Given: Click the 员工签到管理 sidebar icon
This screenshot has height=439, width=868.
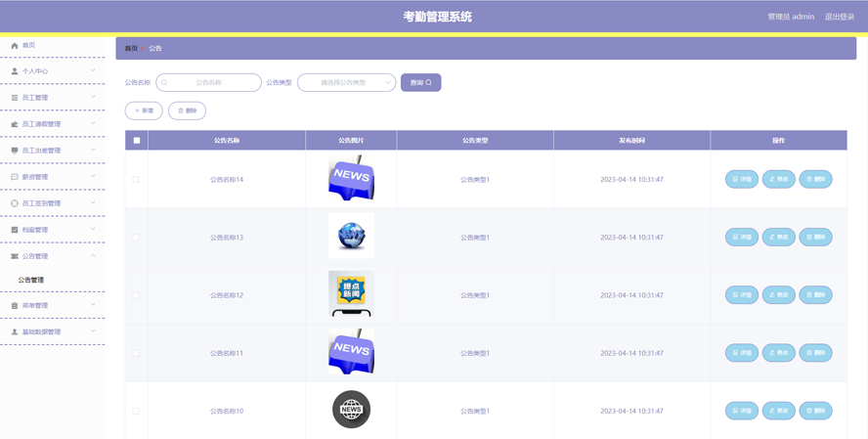Looking at the screenshot, I should [x=15, y=203].
